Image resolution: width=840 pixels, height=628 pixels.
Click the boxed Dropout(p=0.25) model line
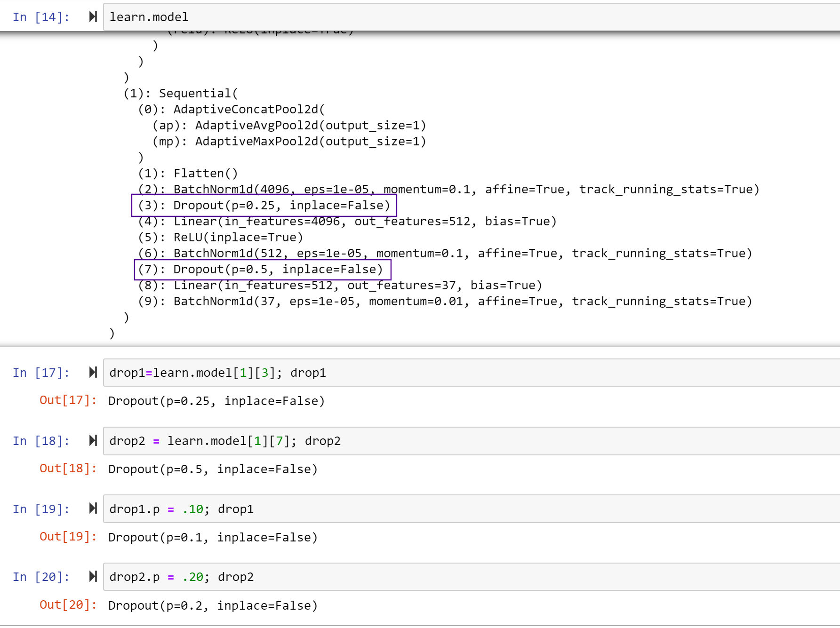(264, 206)
